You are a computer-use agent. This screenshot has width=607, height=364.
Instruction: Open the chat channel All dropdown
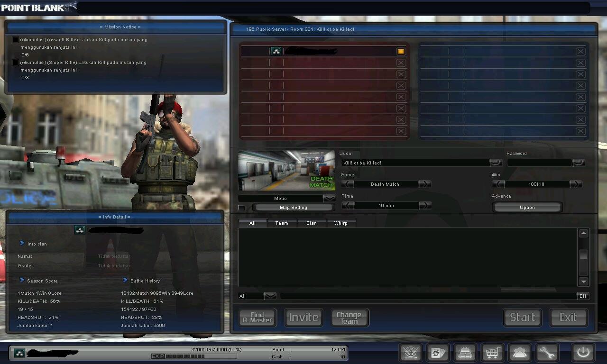(x=270, y=296)
